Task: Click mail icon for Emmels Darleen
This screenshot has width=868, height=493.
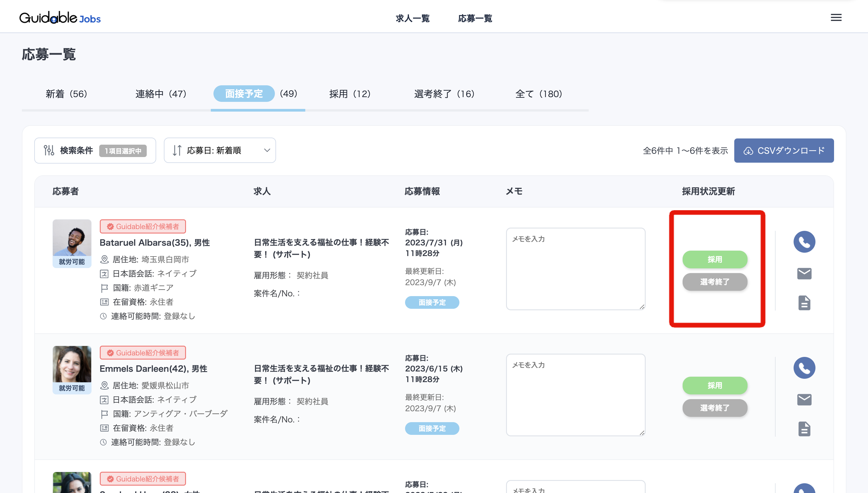Action: point(804,399)
